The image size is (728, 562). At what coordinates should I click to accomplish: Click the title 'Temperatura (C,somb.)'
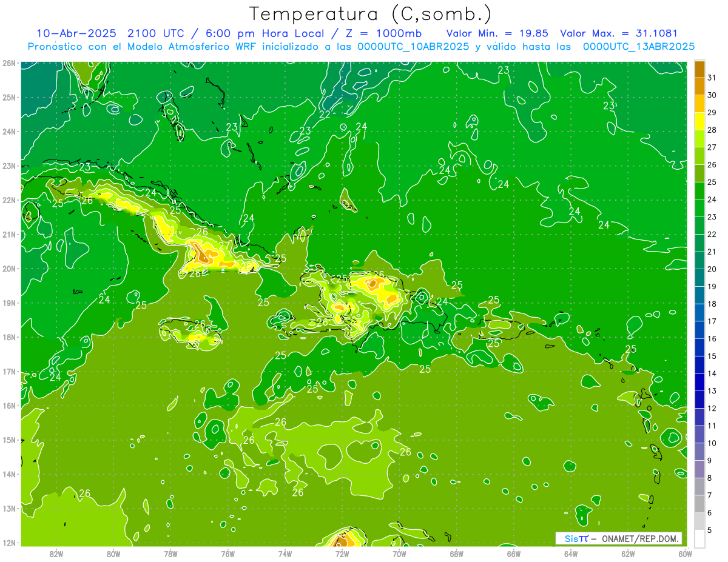[x=370, y=13]
